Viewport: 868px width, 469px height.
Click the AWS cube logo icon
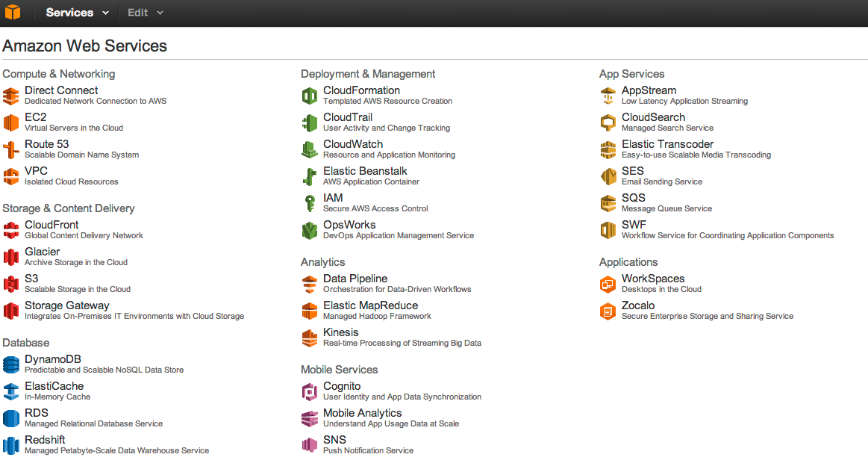coord(13,13)
